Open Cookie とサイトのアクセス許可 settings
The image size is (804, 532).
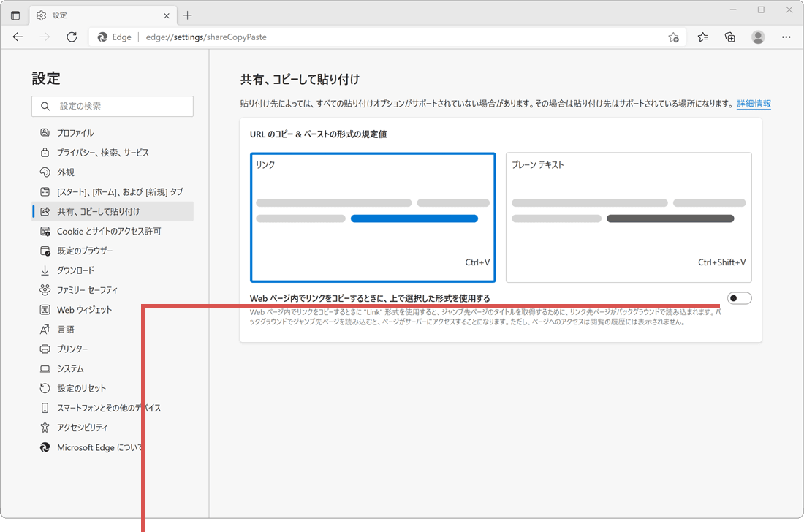coord(113,231)
